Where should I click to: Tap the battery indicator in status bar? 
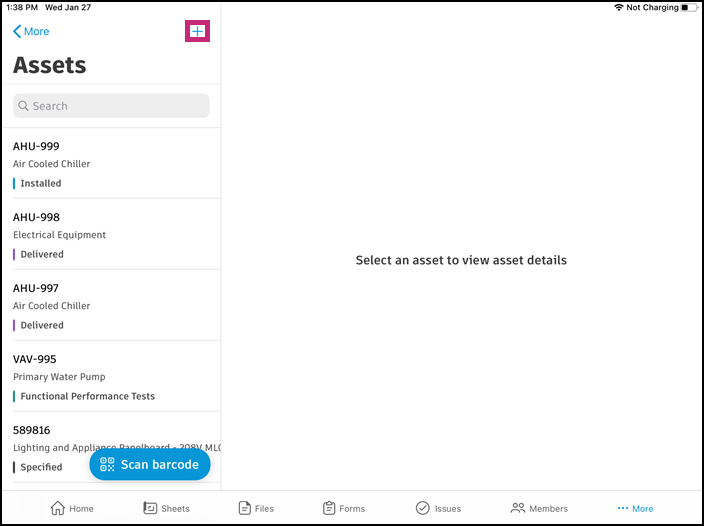click(690, 7)
